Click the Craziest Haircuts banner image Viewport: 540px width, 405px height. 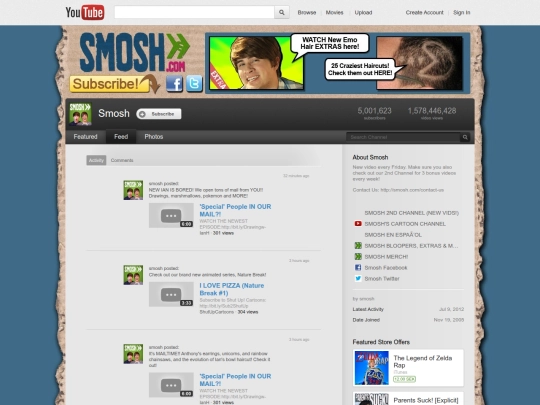419,63
